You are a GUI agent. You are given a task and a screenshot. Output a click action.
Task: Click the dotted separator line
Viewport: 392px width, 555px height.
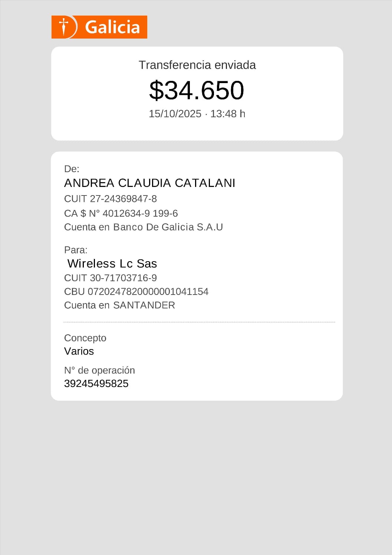199,322
